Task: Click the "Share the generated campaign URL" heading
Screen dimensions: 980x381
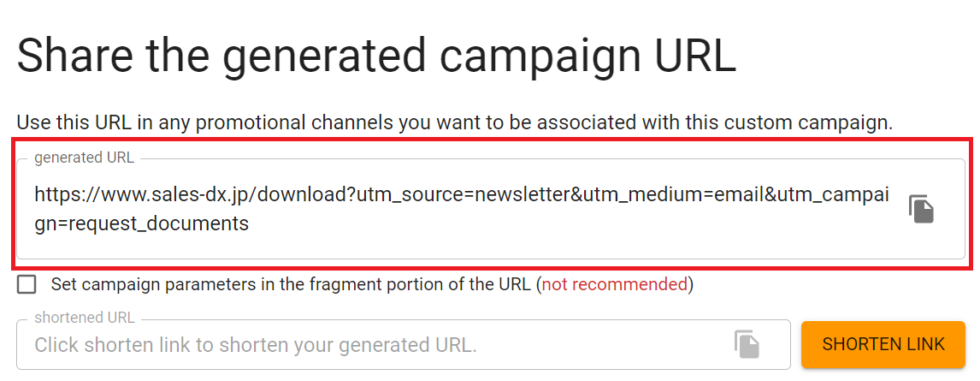Action: [376, 57]
